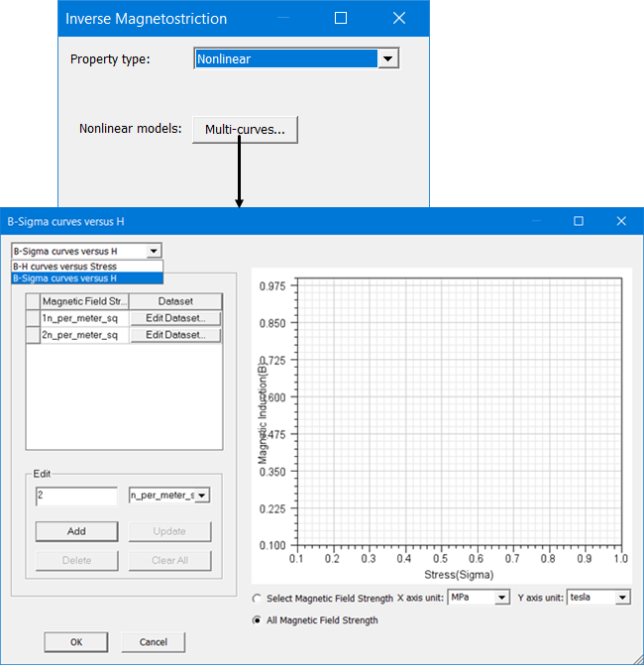The image size is (644, 665).
Task: Select the 2n_per_meter_sq table cell
Action: coord(84,335)
